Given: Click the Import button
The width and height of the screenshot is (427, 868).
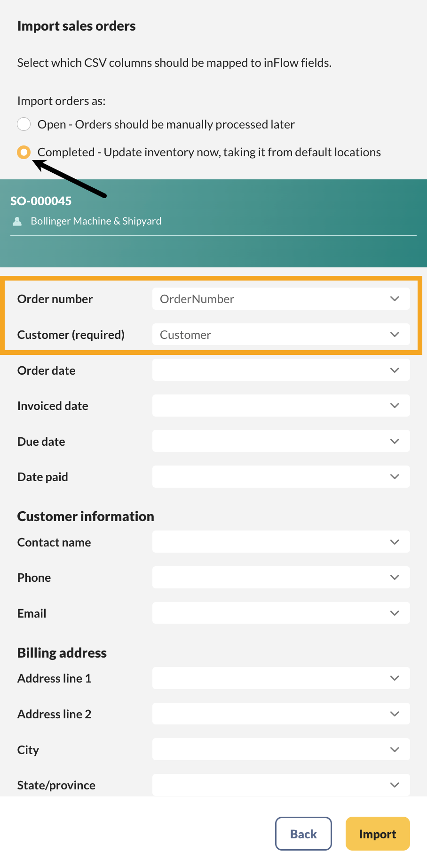Looking at the screenshot, I should coord(378,834).
